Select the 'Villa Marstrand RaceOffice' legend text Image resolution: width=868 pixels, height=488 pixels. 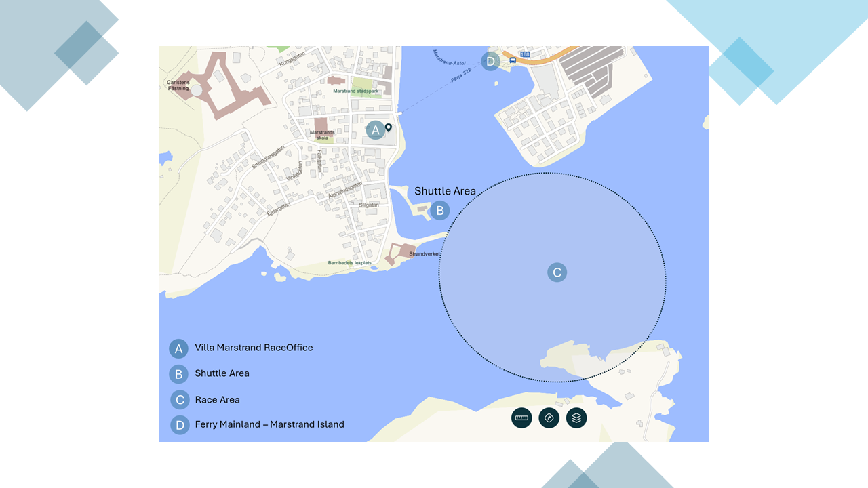[x=254, y=348]
